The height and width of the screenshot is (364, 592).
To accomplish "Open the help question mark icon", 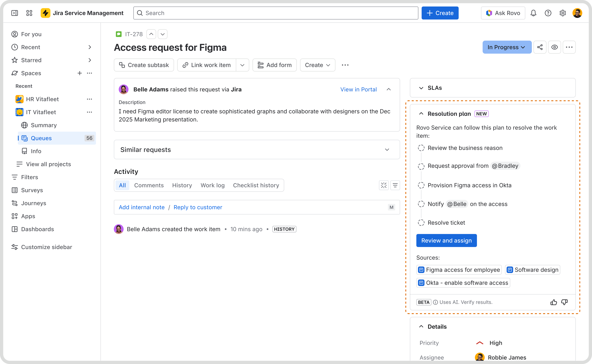I will pos(548,13).
